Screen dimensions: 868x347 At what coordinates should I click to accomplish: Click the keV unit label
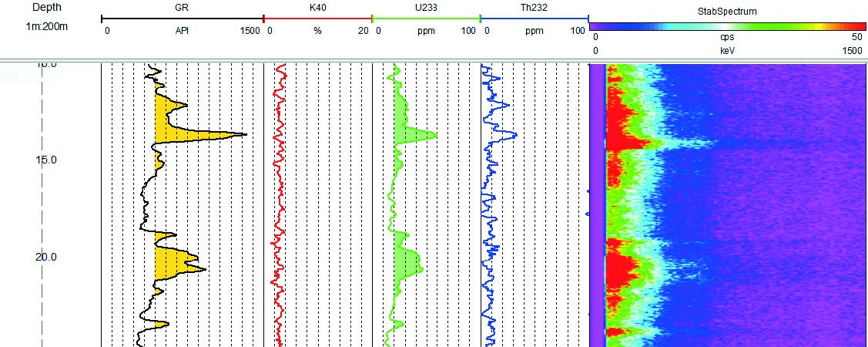[727, 50]
